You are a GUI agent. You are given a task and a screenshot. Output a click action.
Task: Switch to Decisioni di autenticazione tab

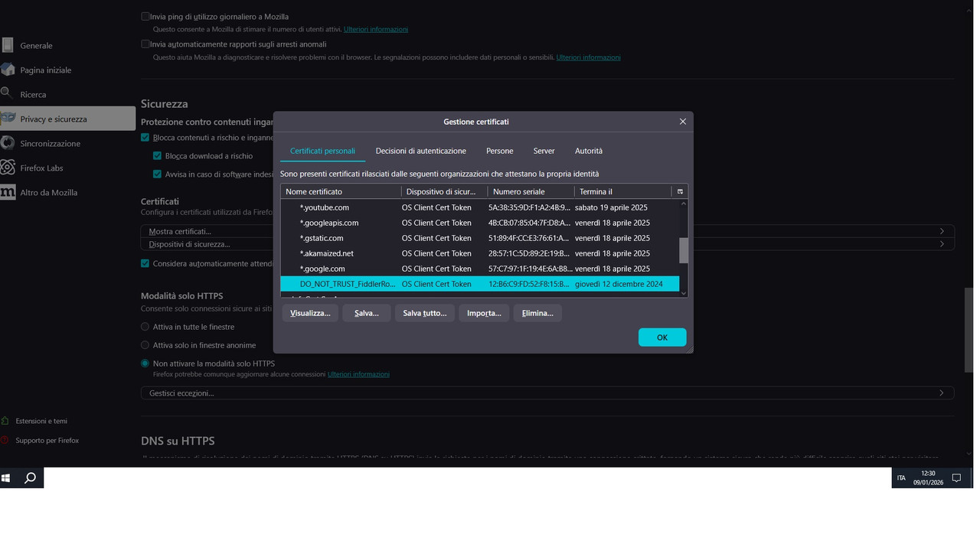click(420, 151)
